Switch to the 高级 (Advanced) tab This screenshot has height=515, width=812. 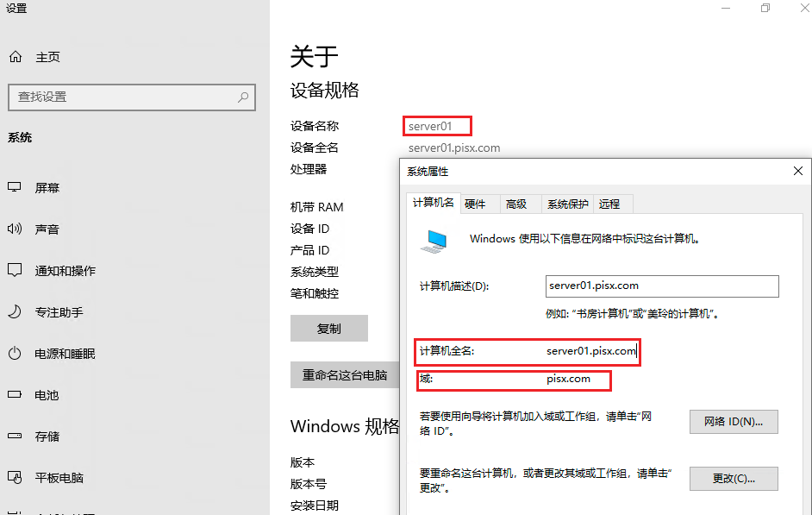[516, 204]
